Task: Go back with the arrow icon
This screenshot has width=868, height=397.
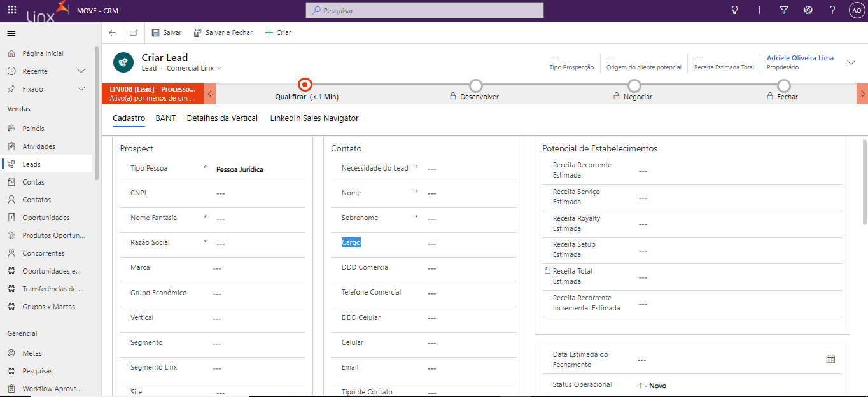Action: pos(112,32)
